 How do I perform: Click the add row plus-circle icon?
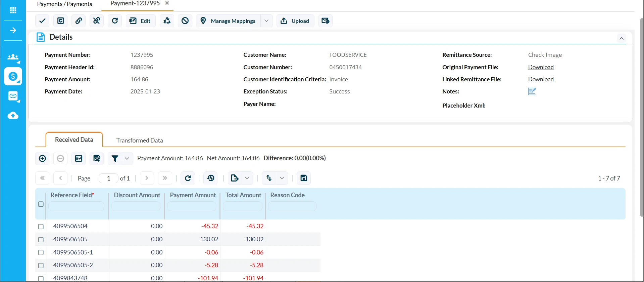coord(42,158)
